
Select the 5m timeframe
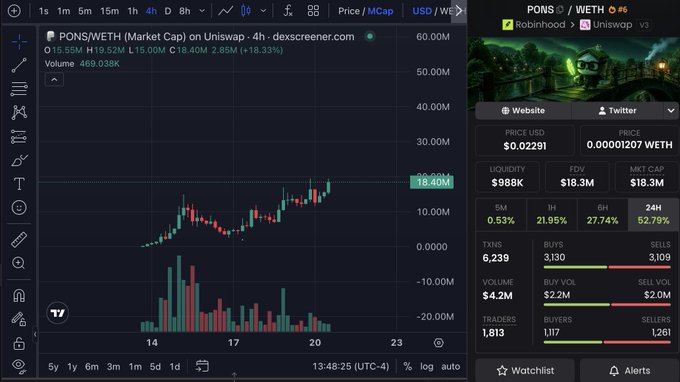point(85,11)
